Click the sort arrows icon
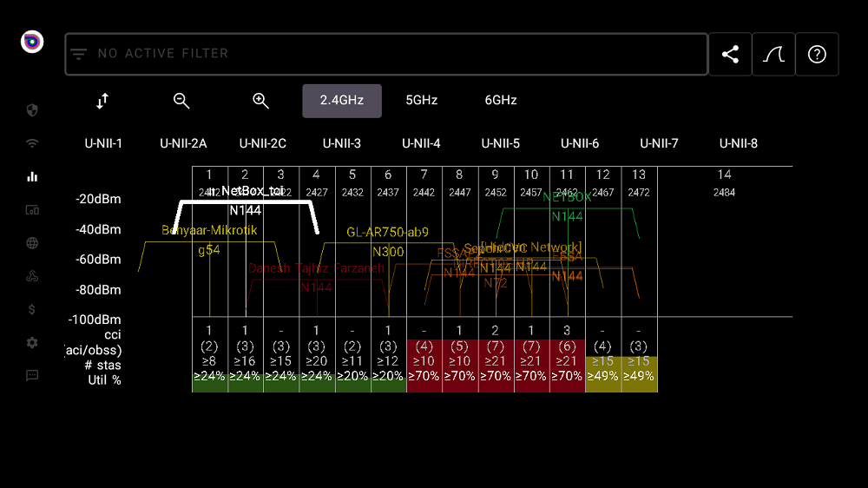Viewport: 868px width, 488px height. (102, 101)
